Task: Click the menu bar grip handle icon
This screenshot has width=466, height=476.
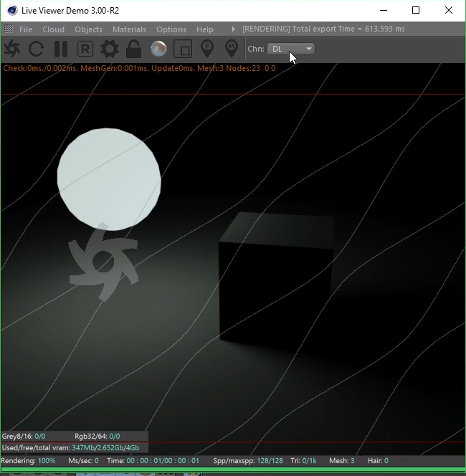Action: pyautogui.click(x=9, y=29)
